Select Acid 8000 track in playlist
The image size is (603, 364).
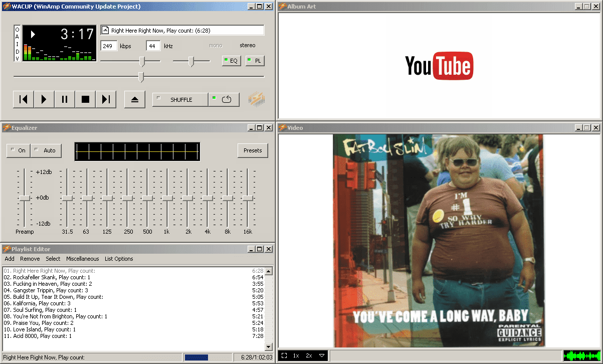pyautogui.click(x=133, y=336)
